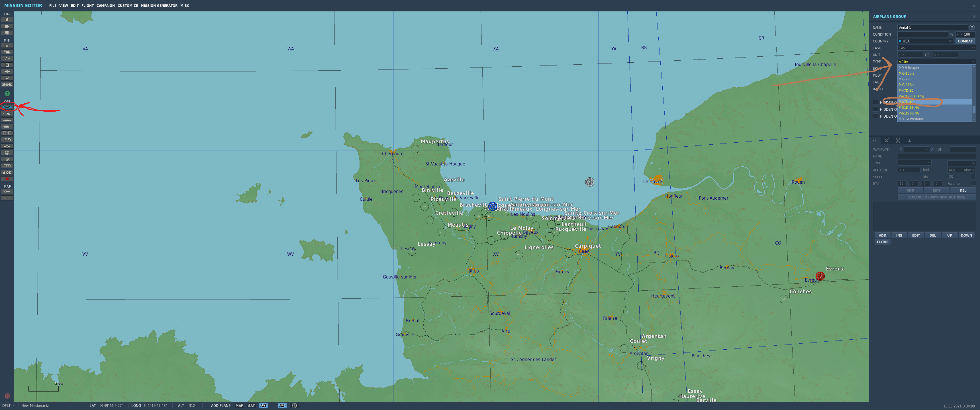Open the COUNTRY dropdown showing USA
This screenshot has width=980, height=410.
tap(925, 41)
